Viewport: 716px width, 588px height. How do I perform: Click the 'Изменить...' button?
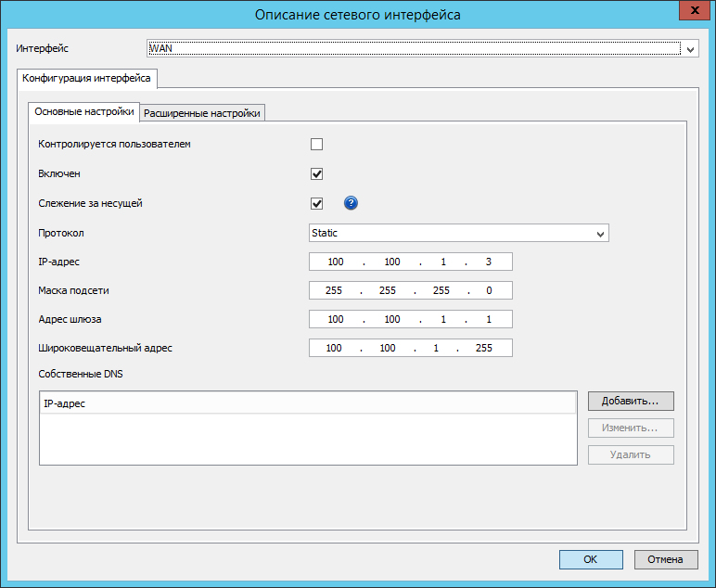tap(630, 428)
